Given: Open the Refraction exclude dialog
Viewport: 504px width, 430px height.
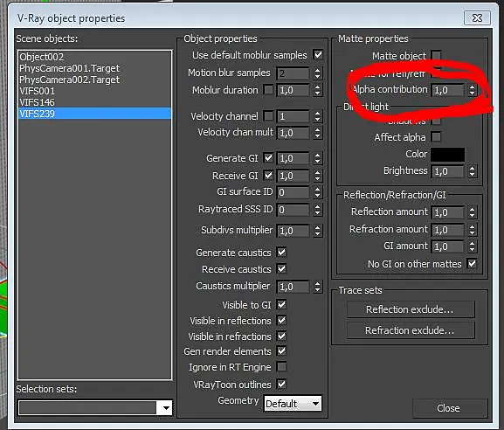Looking at the screenshot, I should pos(411,330).
